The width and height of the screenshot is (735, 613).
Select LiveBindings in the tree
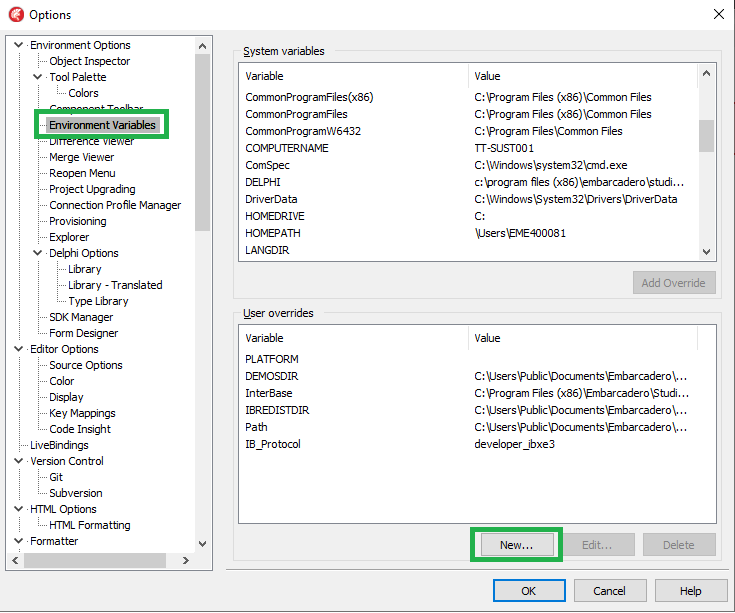pos(59,445)
